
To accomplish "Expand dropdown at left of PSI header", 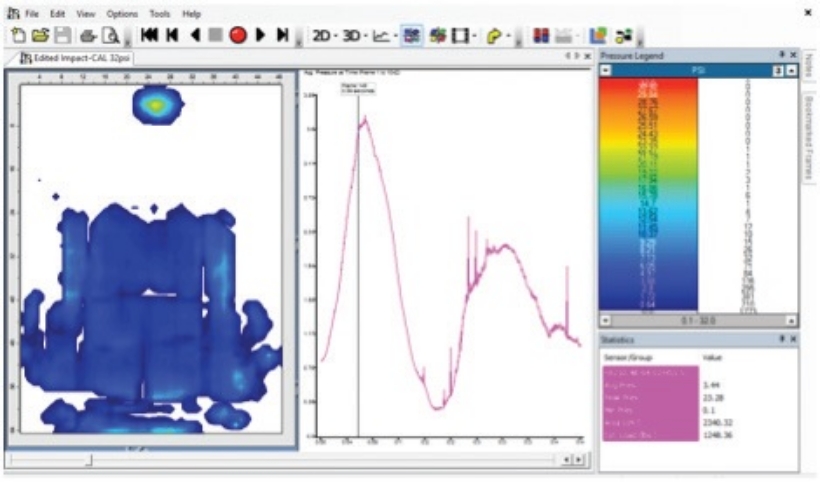I will [x=607, y=71].
